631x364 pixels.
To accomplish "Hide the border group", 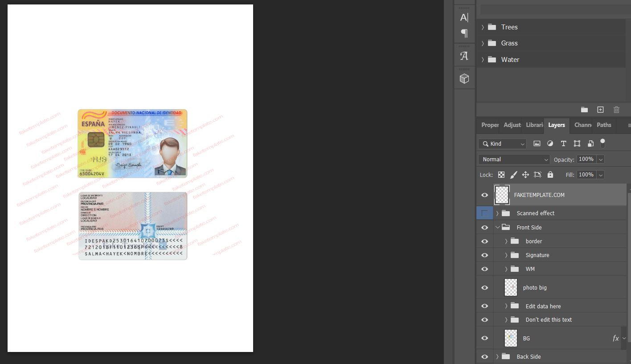I will (485, 241).
